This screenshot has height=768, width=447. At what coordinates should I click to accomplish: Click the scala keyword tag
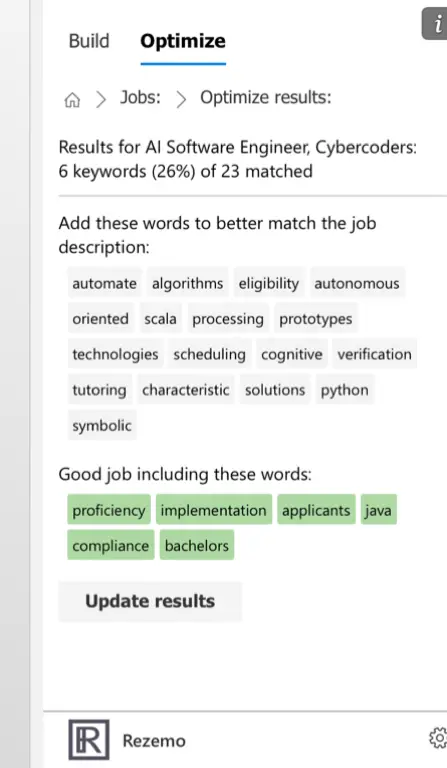click(x=160, y=319)
